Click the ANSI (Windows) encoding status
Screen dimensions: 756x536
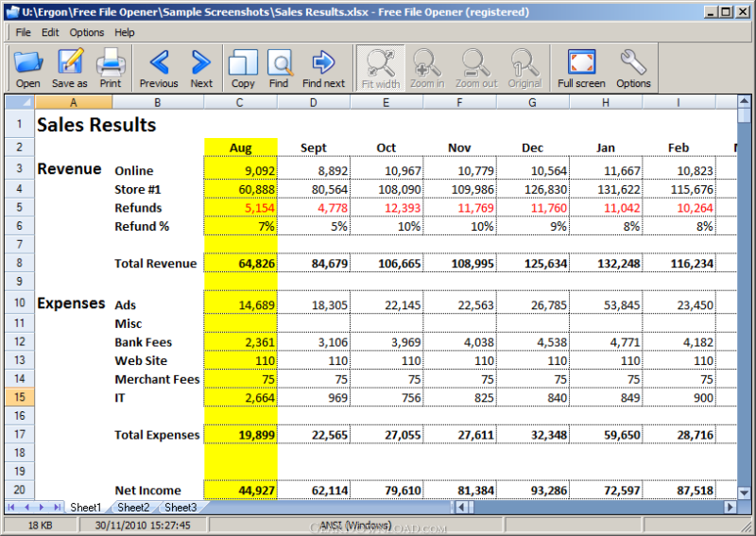click(x=356, y=525)
